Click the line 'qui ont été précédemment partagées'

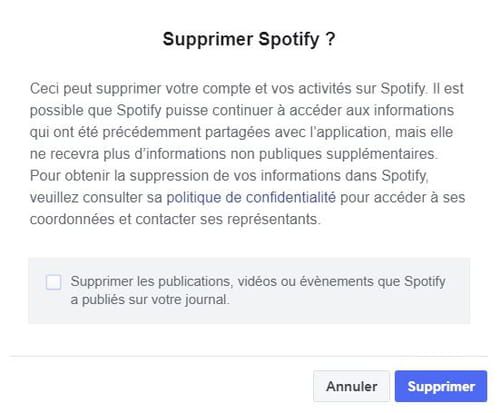(241, 132)
